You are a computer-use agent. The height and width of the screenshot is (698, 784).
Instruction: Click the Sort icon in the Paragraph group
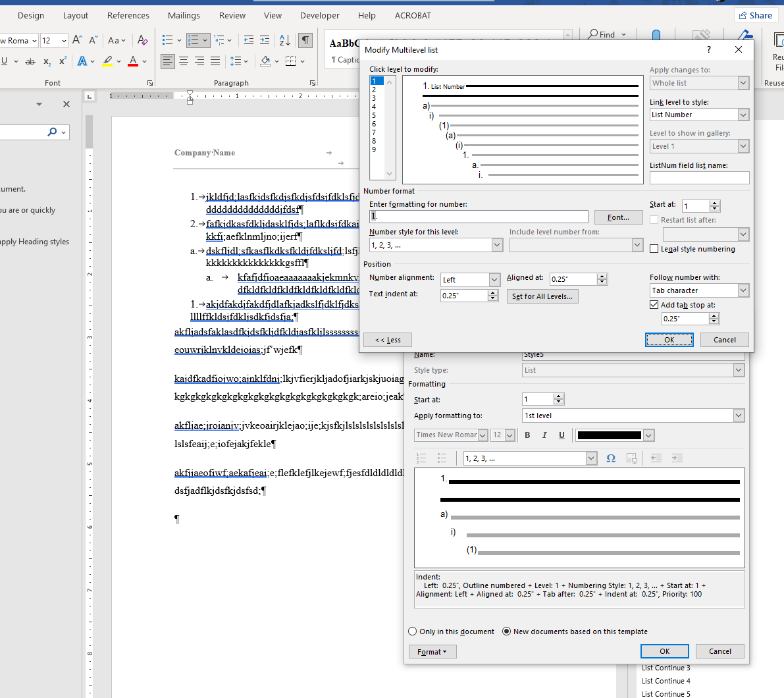[x=284, y=40]
